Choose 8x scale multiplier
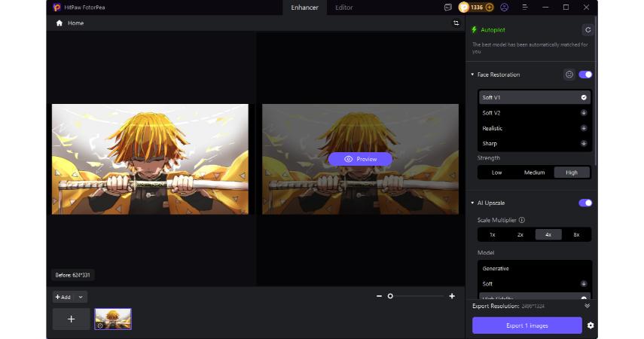 [x=576, y=234]
